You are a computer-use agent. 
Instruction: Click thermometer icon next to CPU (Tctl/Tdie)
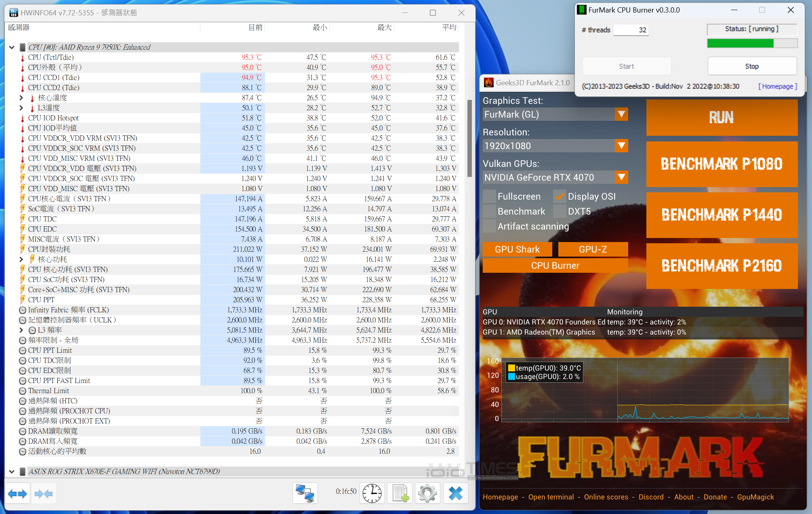click(23, 57)
